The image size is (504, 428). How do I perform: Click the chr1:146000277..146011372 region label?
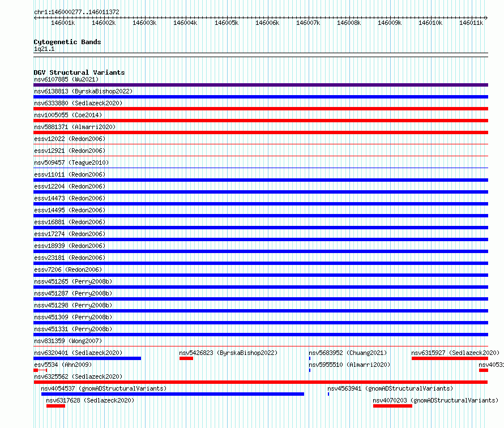pyautogui.click(x=76, y=12)
